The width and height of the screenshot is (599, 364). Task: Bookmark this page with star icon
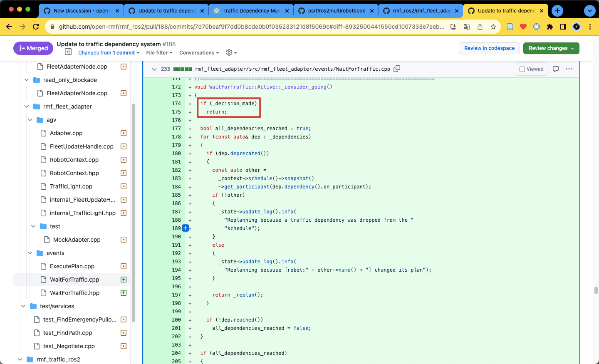[x=493, y=27]
